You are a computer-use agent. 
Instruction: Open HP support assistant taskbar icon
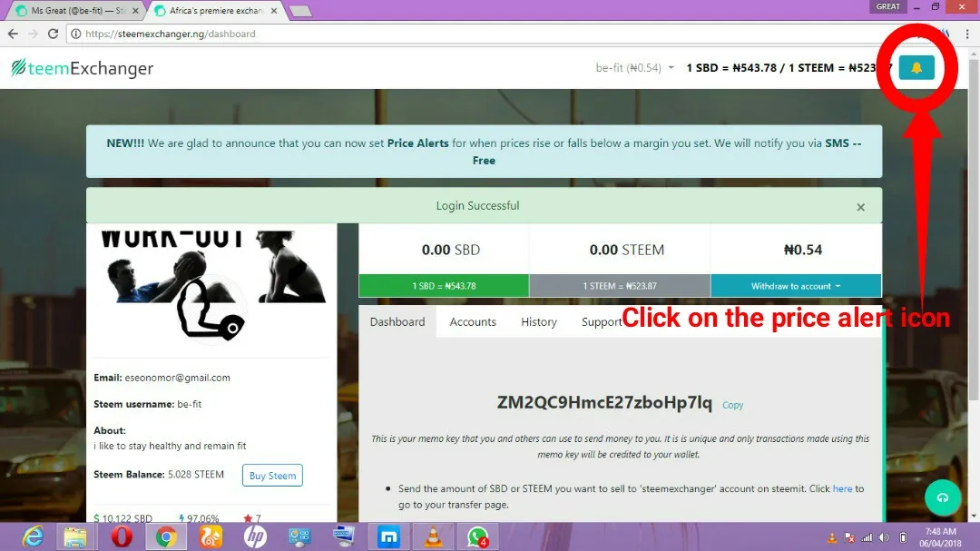[x=255, y=536]
